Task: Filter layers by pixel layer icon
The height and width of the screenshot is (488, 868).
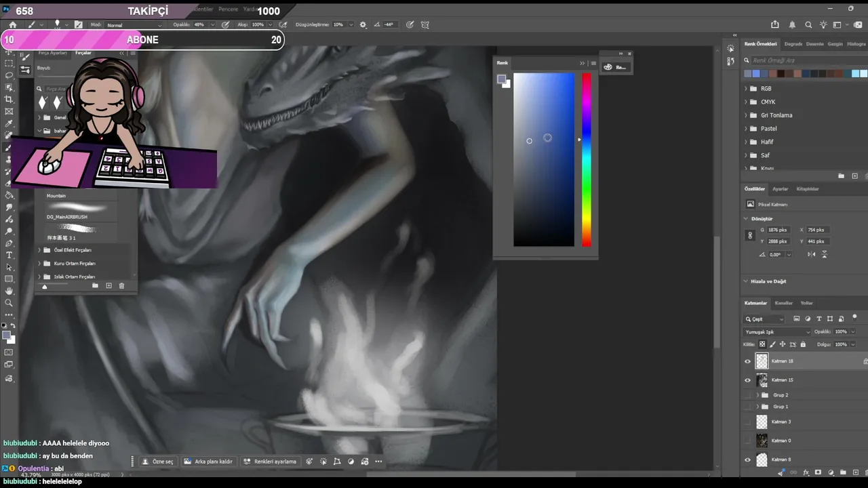Action: point(796,319)
